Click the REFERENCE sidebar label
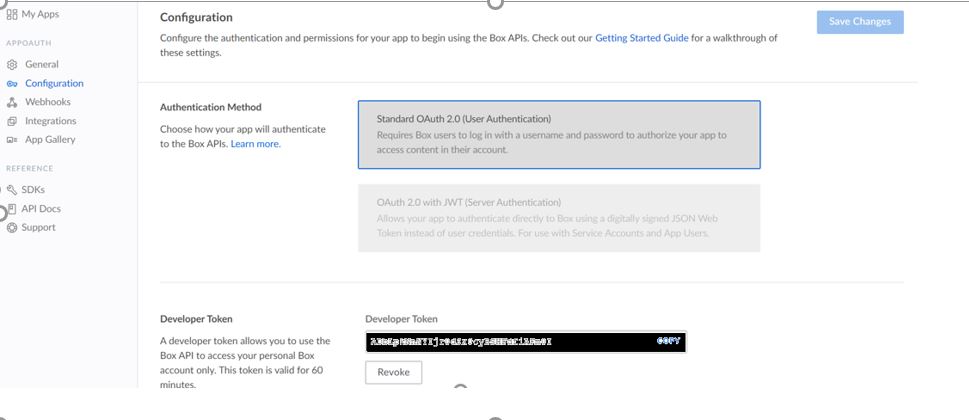Screen dimensions: 969x420 (30, 169)
